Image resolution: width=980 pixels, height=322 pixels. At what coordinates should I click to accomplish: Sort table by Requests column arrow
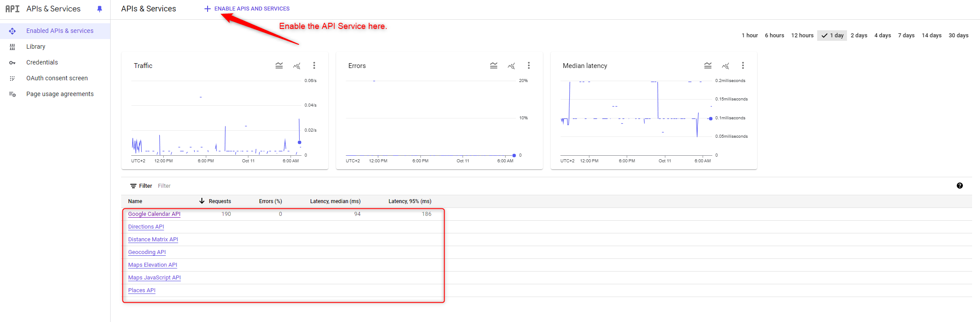pos(202,201)
